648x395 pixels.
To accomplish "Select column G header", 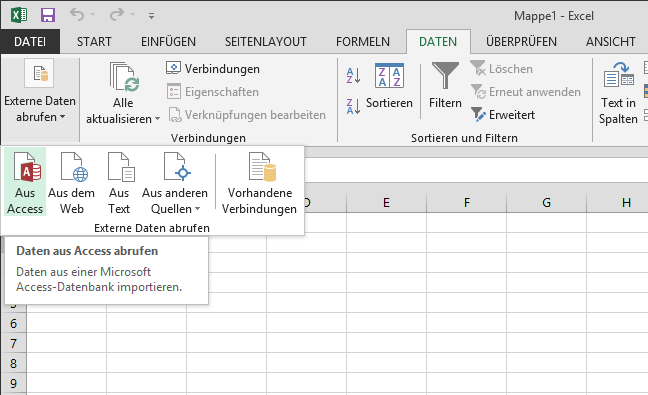I will point(546,203).
